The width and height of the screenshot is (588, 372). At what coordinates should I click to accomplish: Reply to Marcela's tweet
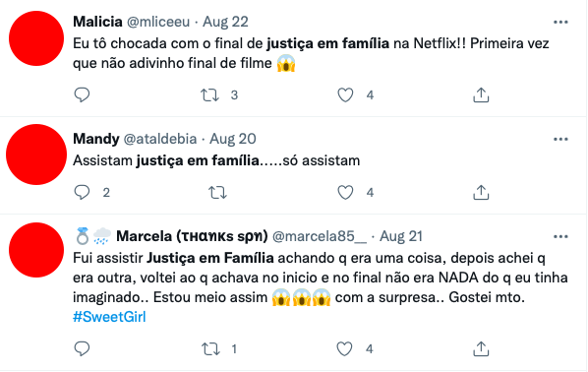pos(82,348)
